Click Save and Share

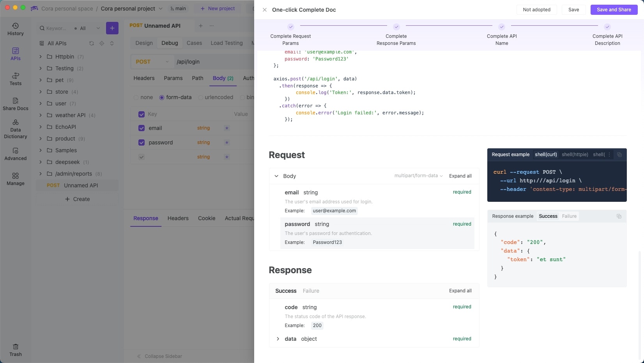click(x=614, y=10)
